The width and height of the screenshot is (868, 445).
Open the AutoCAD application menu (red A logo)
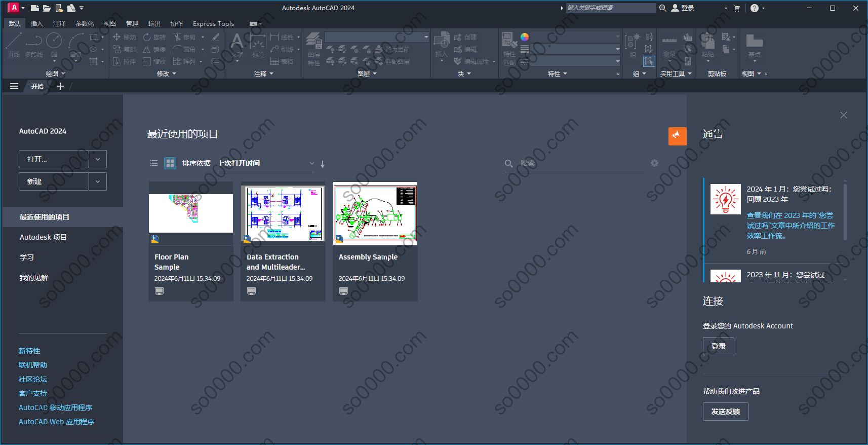pos(14,8)
